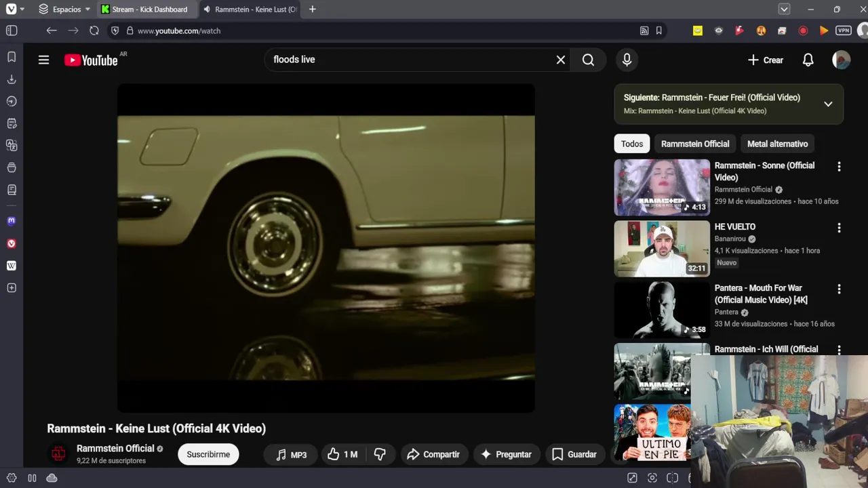Image resolution: width=868 pixels, height=488 pixels.
Task: Open Rammstein - Sonne video thumbnail
Action: pyautogui.click(x=662, y=187)
